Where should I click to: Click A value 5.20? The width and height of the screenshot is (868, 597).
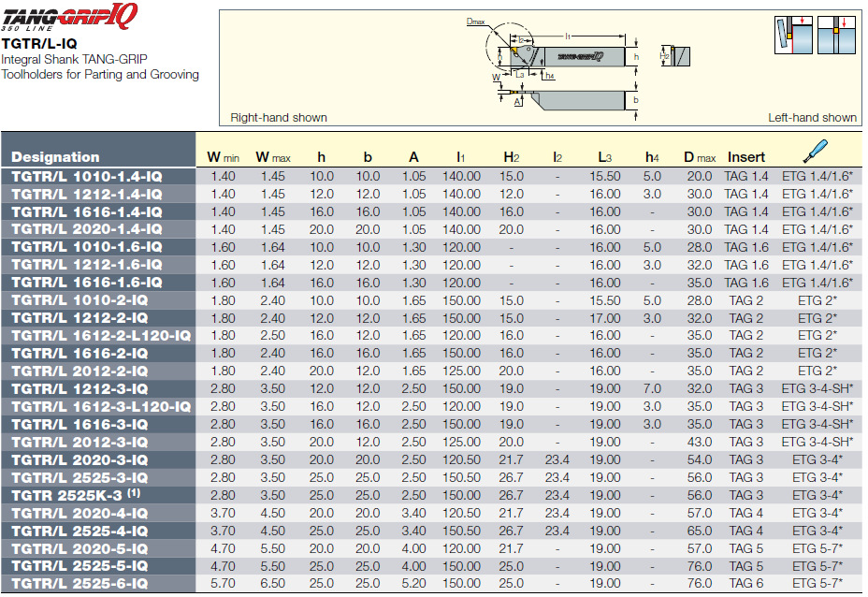(x=413, y=583)
